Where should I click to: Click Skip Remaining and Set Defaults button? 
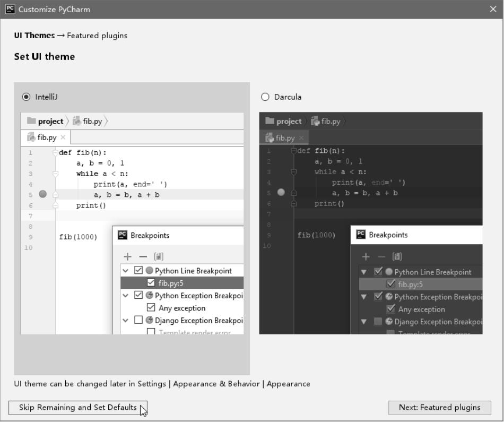point(77,408)
